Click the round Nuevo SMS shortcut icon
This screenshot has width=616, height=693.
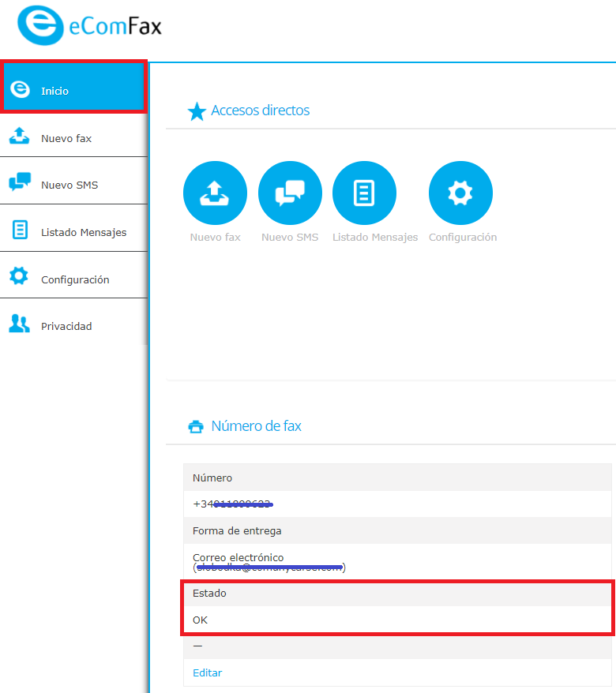pos(290,193)
